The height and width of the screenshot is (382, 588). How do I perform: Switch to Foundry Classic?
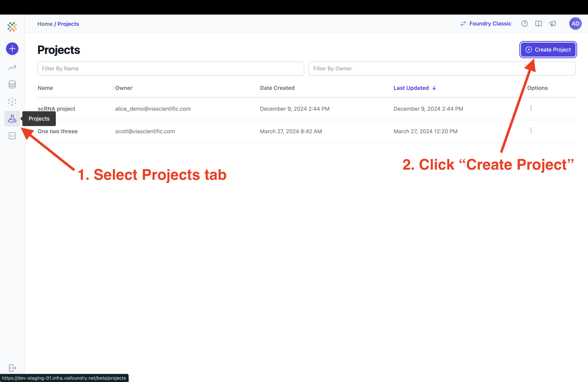[x=485, y=24]
